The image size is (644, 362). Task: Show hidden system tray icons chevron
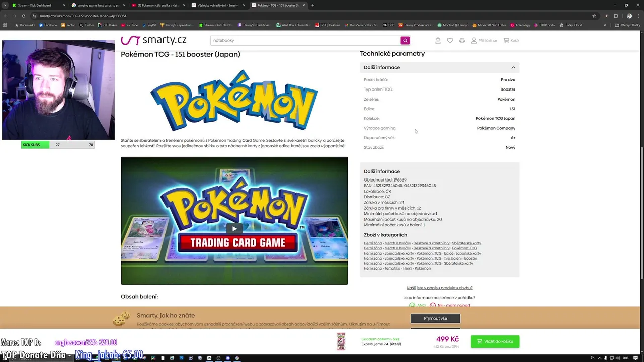pos(600,358)
